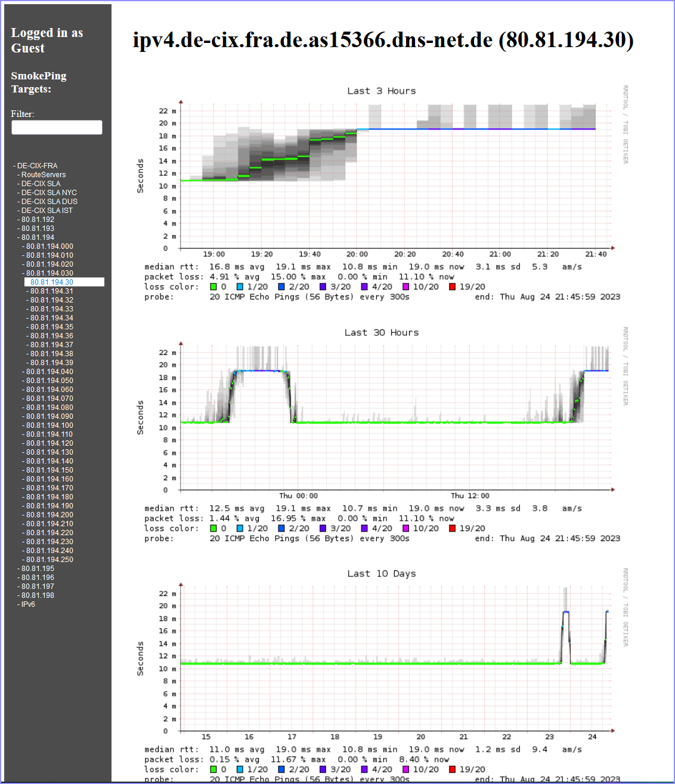Expand the 80.81.194.100 group

(x=49, y=425)
